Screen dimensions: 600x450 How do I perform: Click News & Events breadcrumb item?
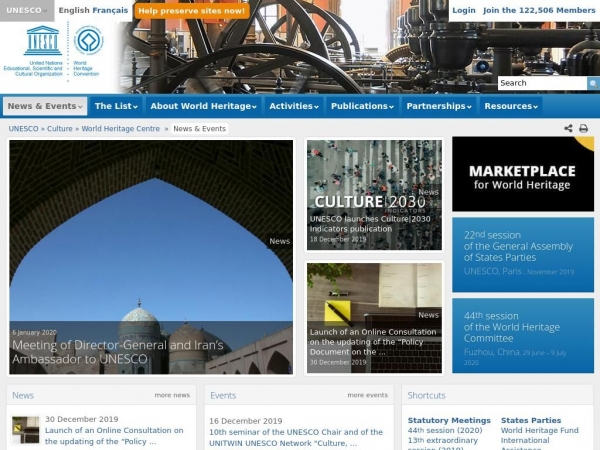click(x=199, y=129)
